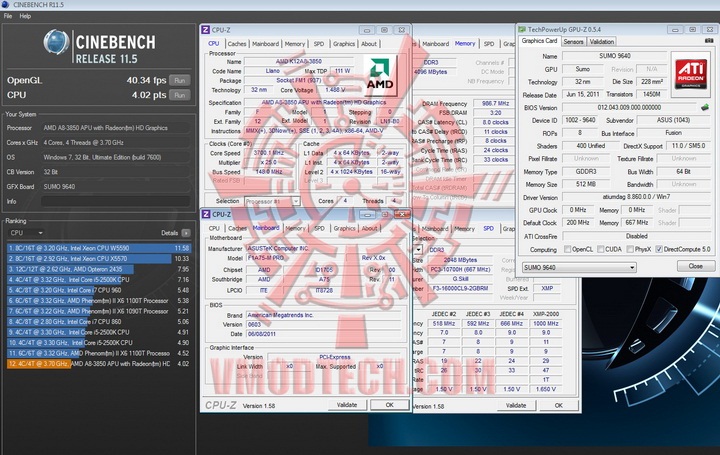Toggle the CUDA checkbox
This screenshot has height=455, width=720.
[x=601, y=249]
